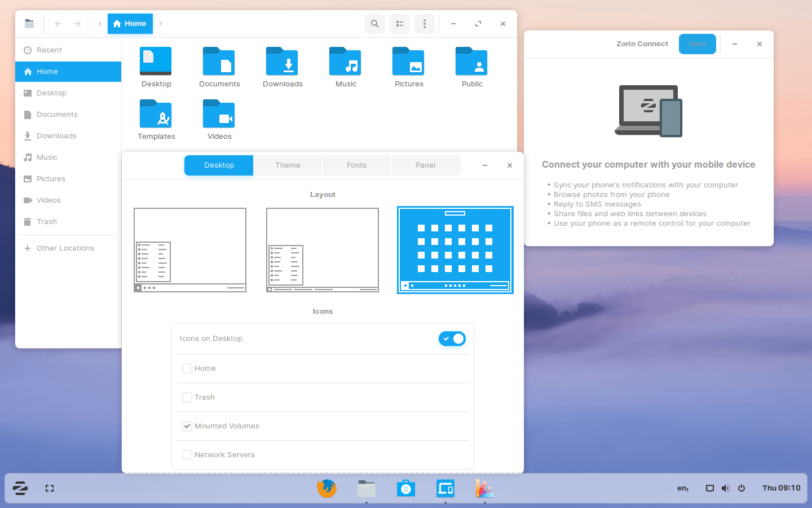Image resolution: width=812 pixels, height=508 pixels.
Task: Open the search in file manager
Action: point(374,24)
